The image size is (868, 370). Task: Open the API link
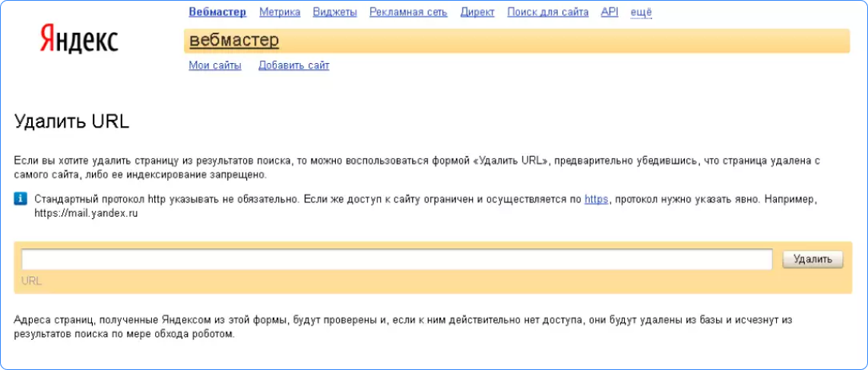[610, 12]
